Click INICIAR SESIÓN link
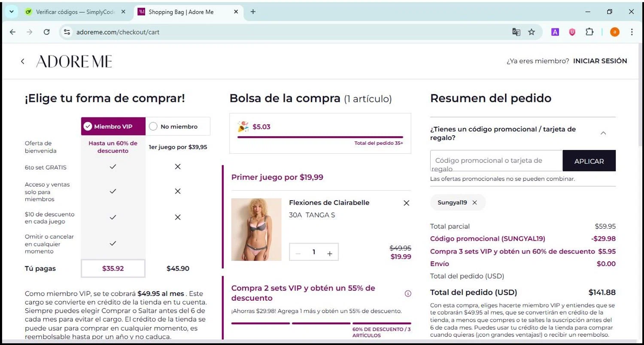 tap(600, 61)
